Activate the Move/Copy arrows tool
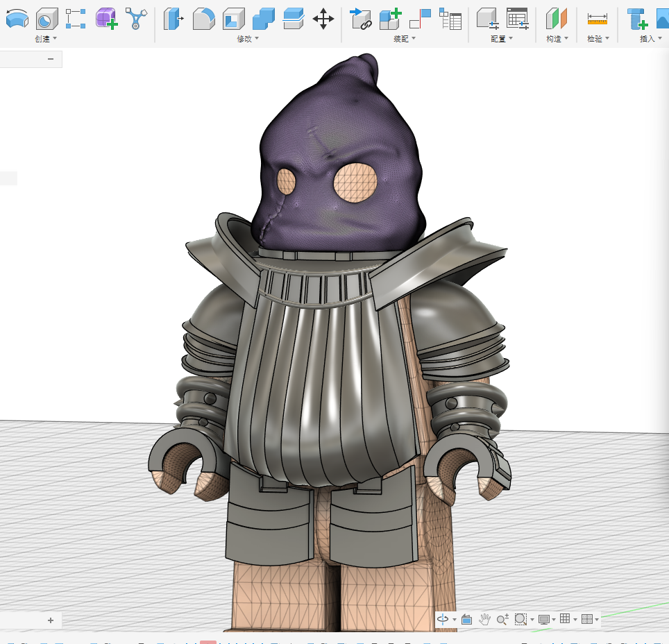The height and width of the screenshot is (644, 669). (323, 18)
